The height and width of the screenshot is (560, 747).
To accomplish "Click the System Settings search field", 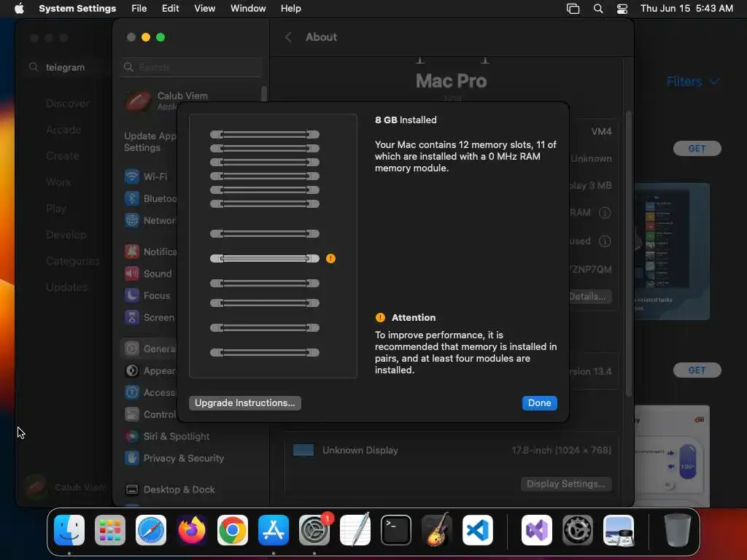I will tap(191, 67).
